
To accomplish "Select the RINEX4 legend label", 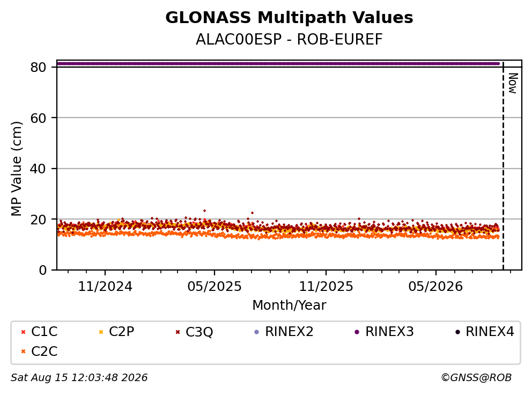I will [490, 332].
